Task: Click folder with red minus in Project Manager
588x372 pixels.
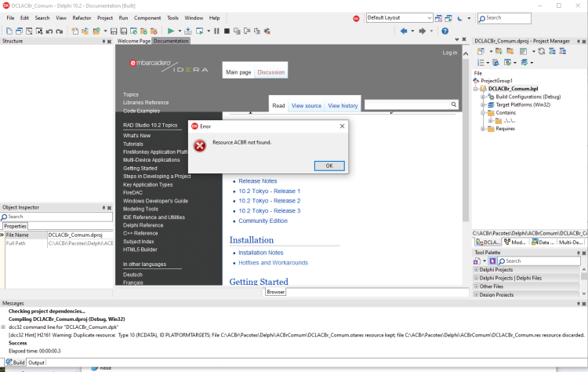Action: pyautogui.click(x=510, y=51)
